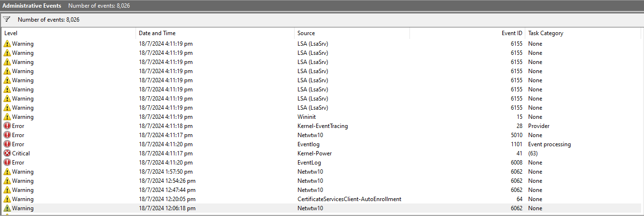Select 'EventLog' source in event 6008 row
The height and width of the screenshot is (216, 644).
pyautogui.click(x=309, y=163)
